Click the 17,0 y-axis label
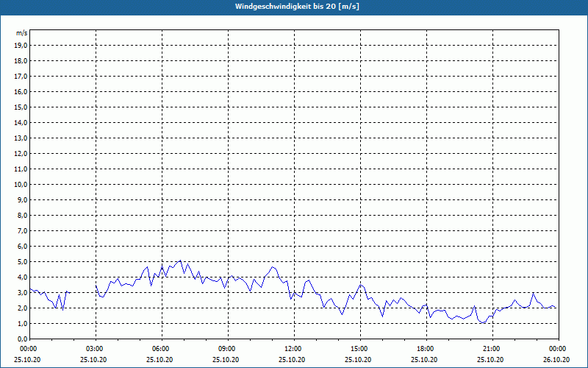 coord(21,77)
